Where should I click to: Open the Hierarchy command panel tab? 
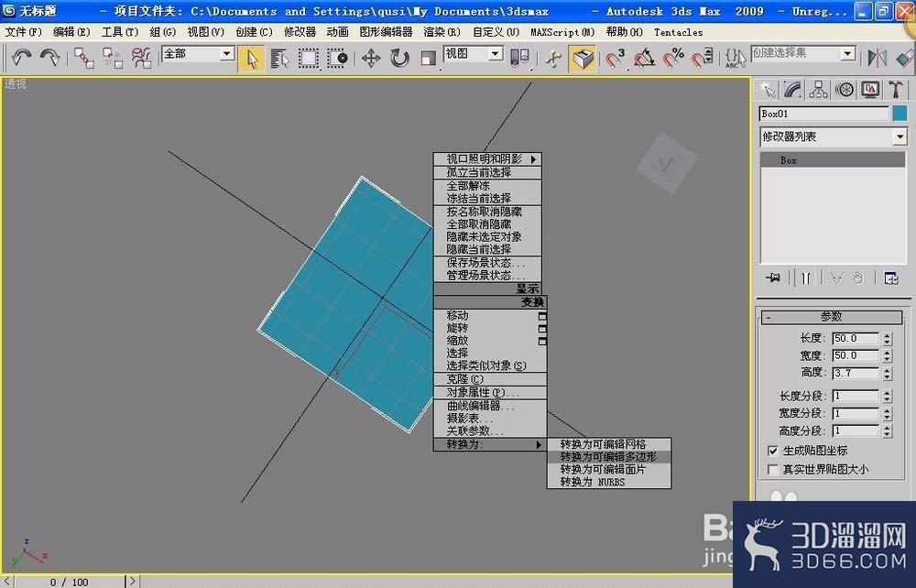point(818,90)
